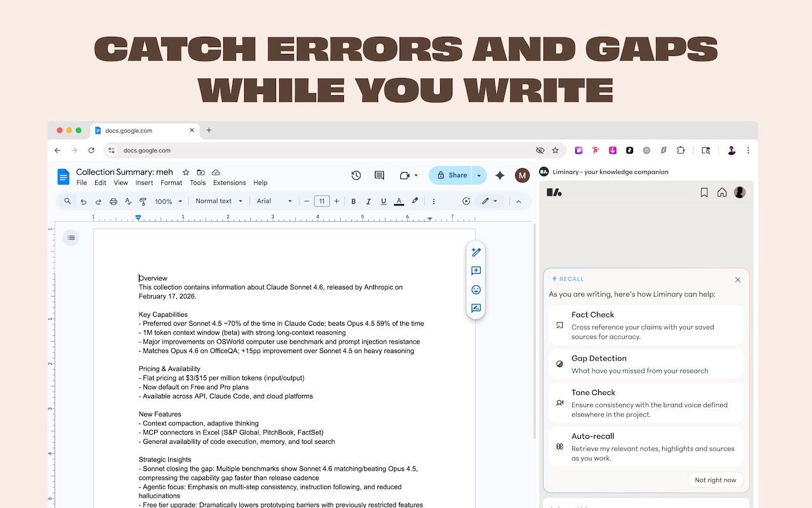
Task: Click the pink download extension icon
Action: click(613, 150)
